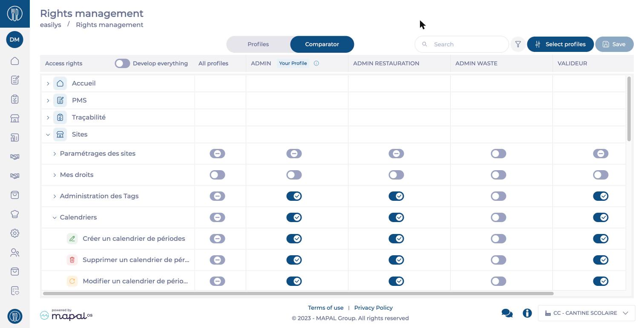Expand the Accueil section
Image resolution: width=644 pixels, height=328 pixels.
click(x=48, y=83)
